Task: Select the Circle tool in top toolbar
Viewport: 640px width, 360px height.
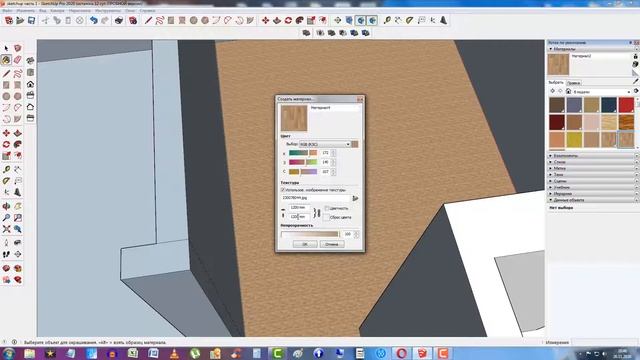Action: 193,20
